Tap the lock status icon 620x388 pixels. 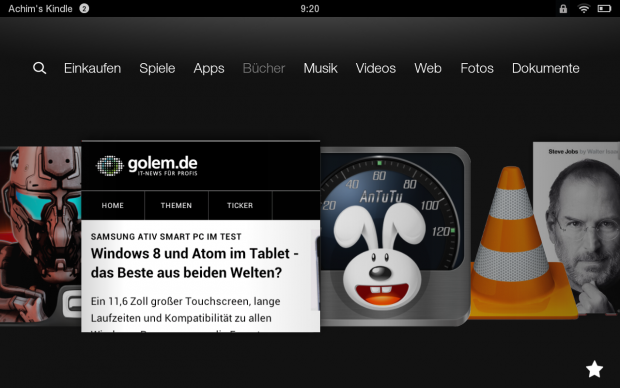coord(563,9)
